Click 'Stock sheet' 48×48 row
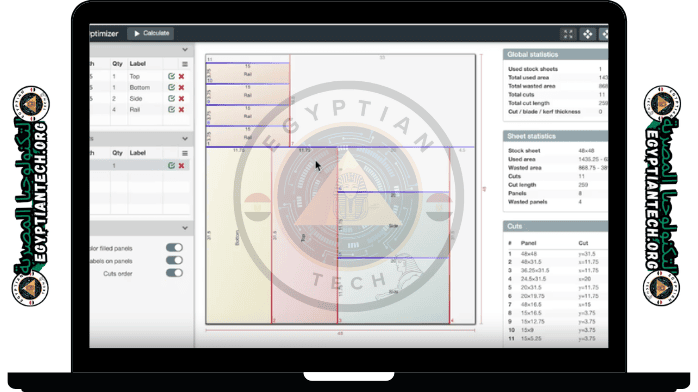 556,151
